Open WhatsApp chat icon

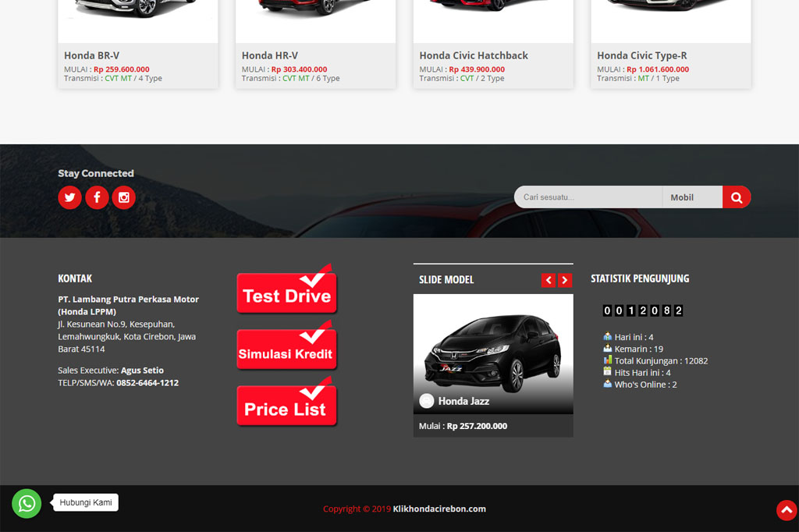27,503
